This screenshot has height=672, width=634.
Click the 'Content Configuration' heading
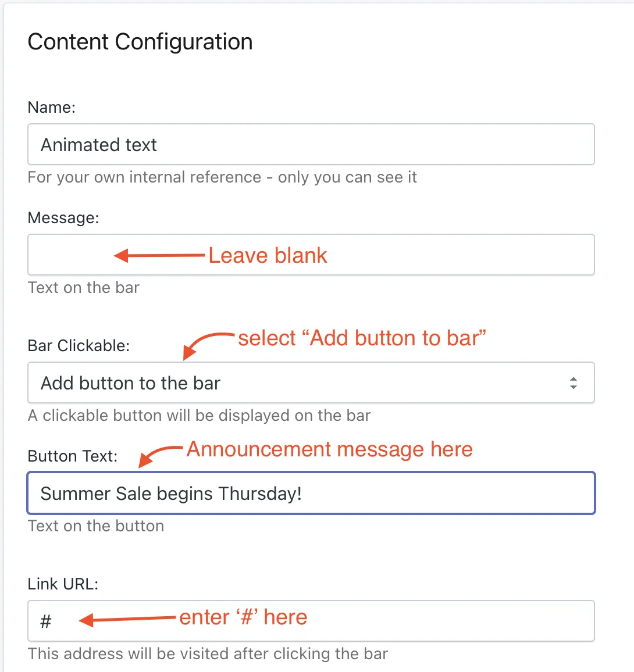(140, 42)
